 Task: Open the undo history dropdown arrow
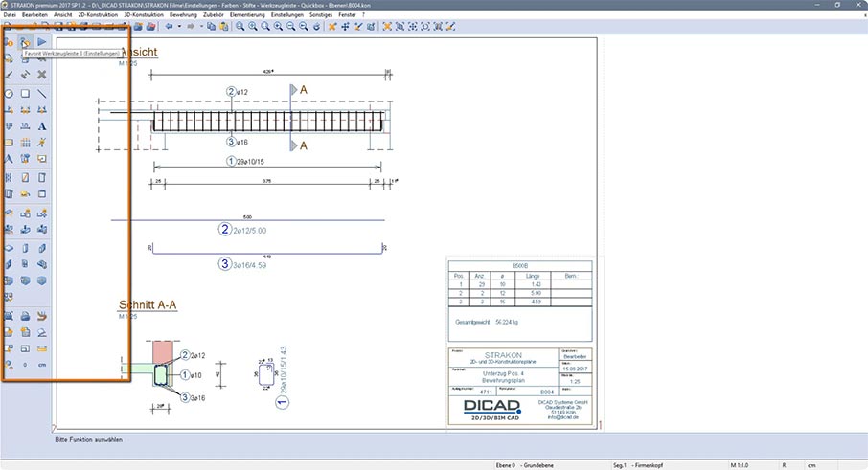179,27
